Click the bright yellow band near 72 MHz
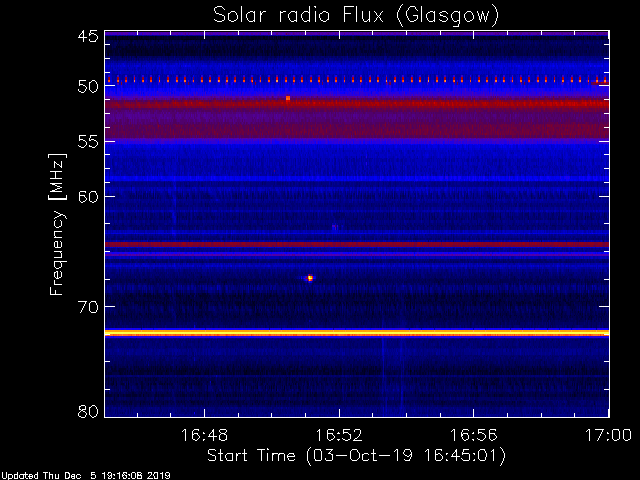The height and width of the screenshot is (480, 640). 357,333
